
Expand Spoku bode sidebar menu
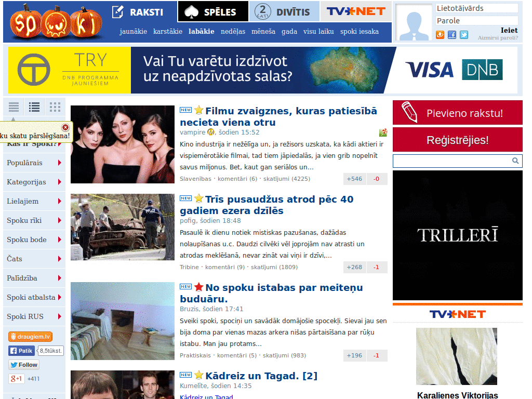click(34, 240)
